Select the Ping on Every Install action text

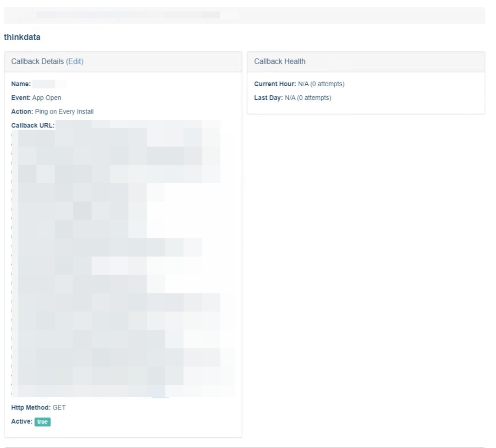[64, 111]
